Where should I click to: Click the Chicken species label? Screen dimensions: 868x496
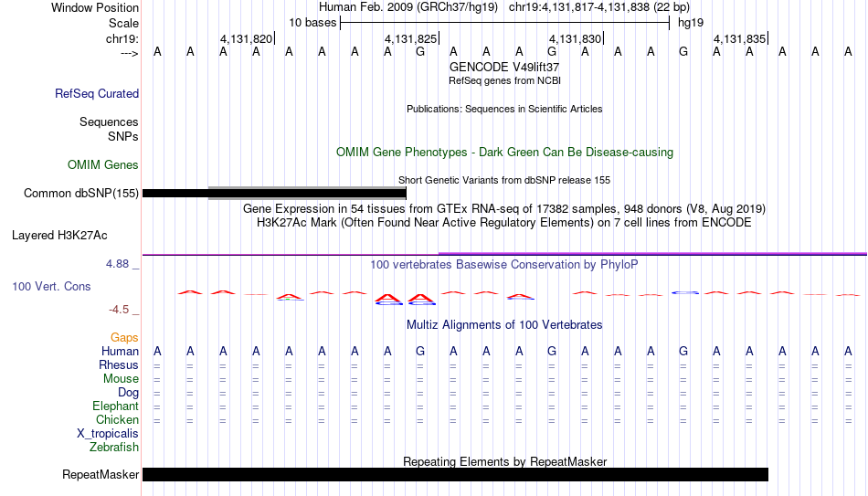pos(117,419)
